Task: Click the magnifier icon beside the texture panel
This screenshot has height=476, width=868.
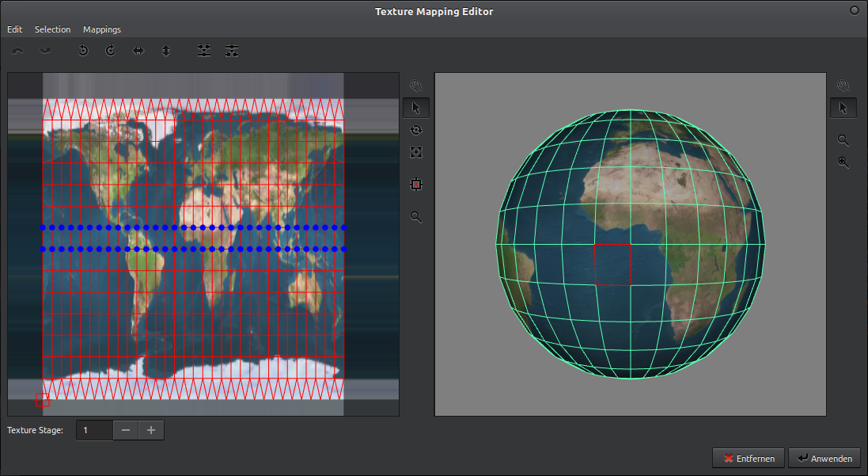Action: [415, 217]
